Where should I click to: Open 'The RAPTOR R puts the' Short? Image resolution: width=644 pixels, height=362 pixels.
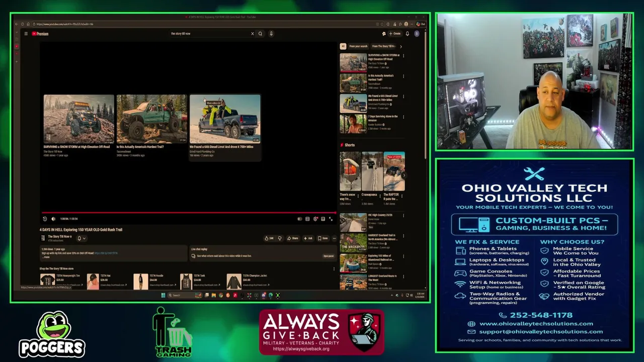394,178
